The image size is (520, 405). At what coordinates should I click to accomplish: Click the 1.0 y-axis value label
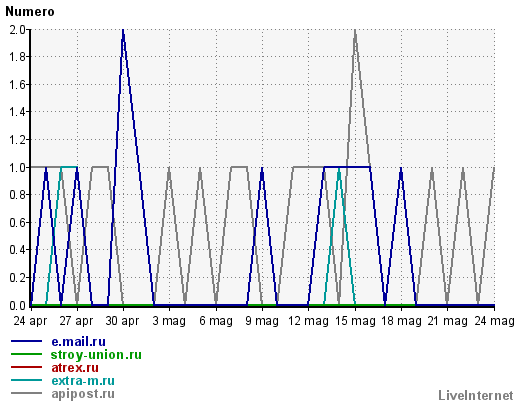point(17,167)
